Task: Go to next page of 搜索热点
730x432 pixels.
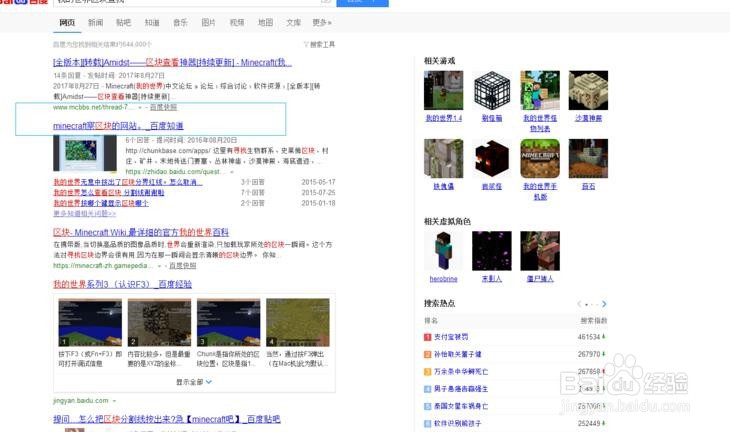Action: 604,304
